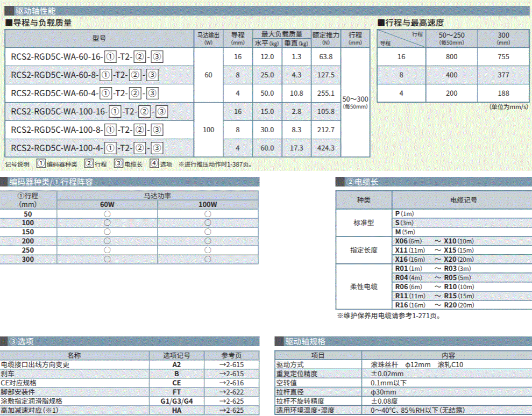532x416 pixels.
Task: Click horizontal load value 60.0
Action: pyautogui.click(x=267, y=148)
